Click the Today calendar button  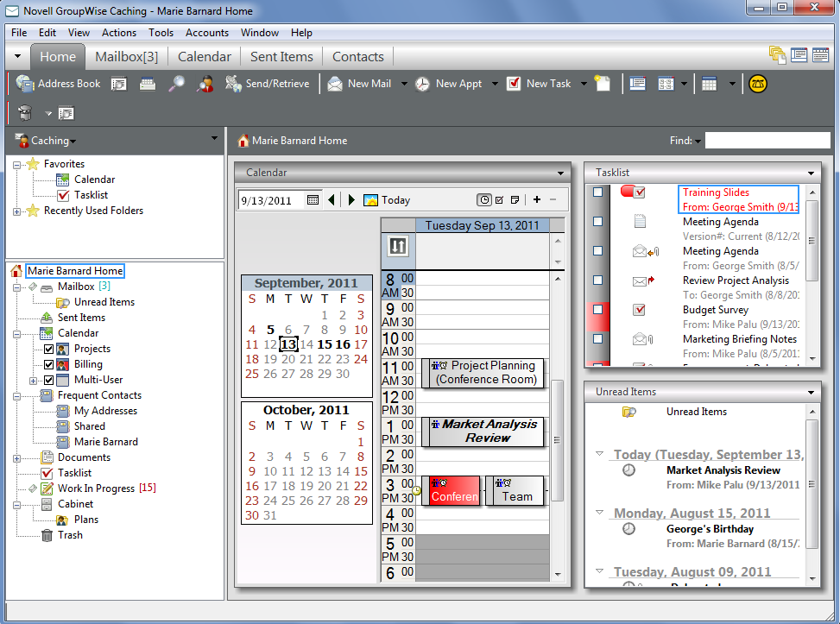(387, 200)
